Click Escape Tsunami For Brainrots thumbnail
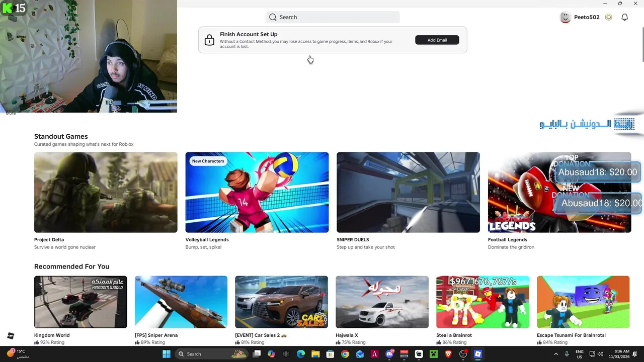This screenshot has width=644, height=362. click(583, 302)
